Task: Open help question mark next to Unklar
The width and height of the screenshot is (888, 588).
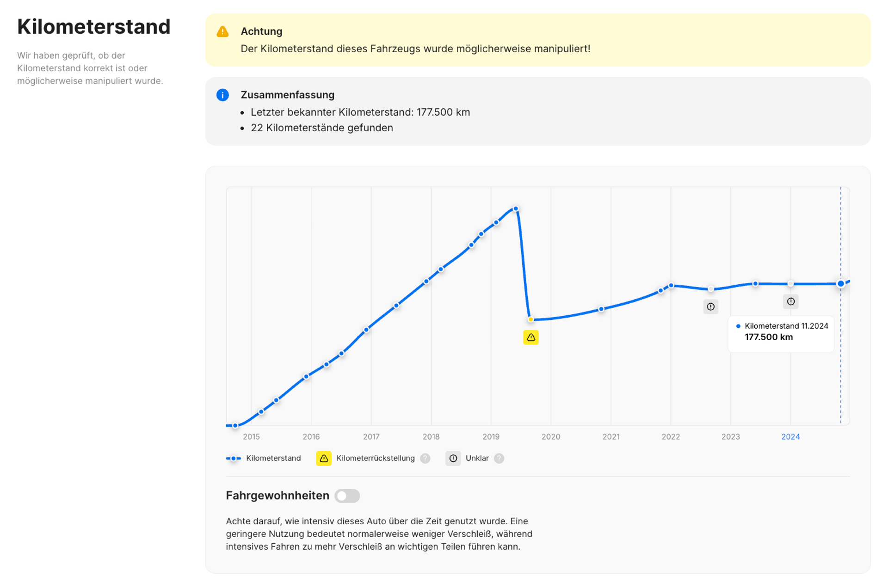Action: (499, 458)
